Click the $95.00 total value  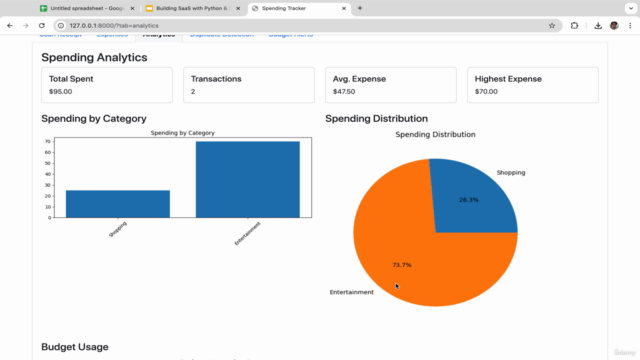click(60, 91)
